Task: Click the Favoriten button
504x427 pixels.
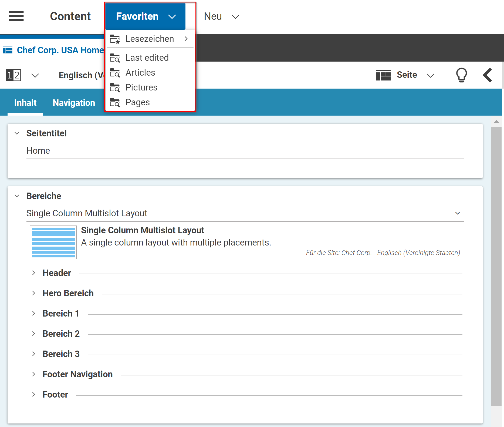Action: (x=145, y=16)
